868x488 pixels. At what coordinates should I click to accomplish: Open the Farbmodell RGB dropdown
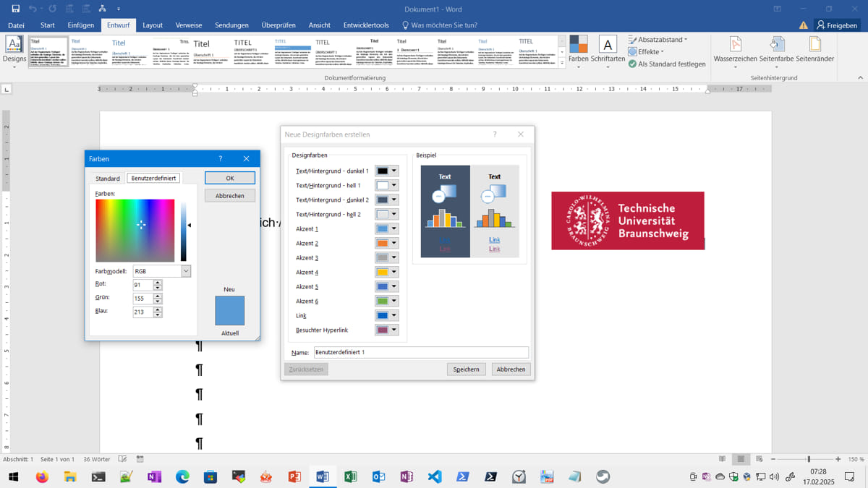(x=186, y=271)
